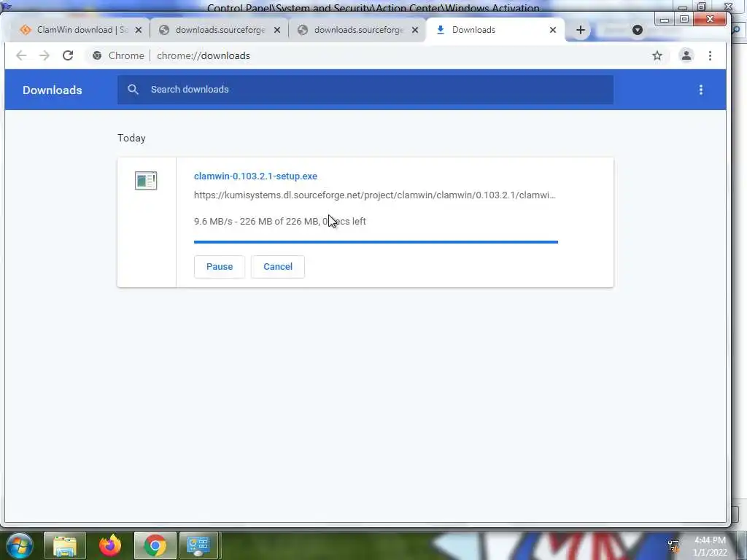This screenshot has width=747, height=560.
Task: Close the second downloads.sourceforge tab
Action: [415, 30]
